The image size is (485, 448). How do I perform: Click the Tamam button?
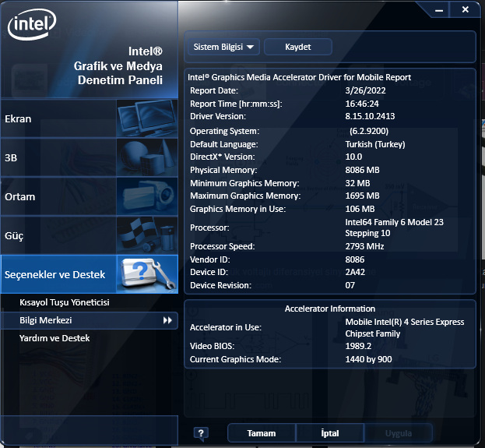(262, 433)
